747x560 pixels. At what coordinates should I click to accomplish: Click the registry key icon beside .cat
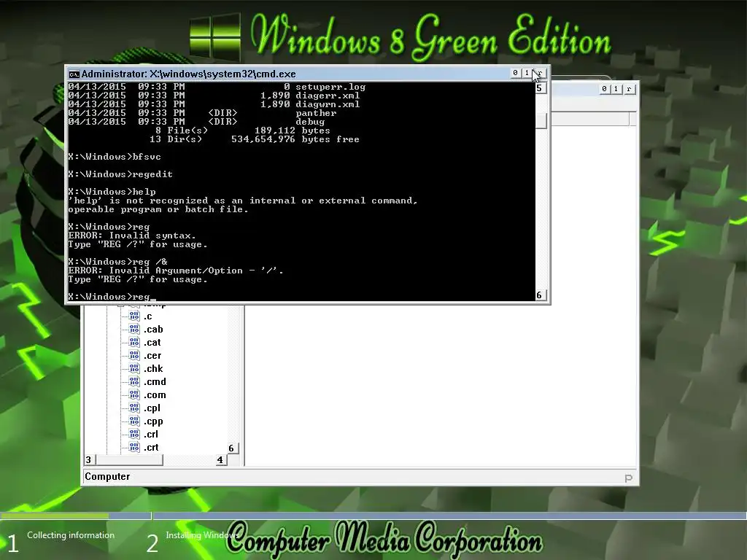[x=134, y=343]
